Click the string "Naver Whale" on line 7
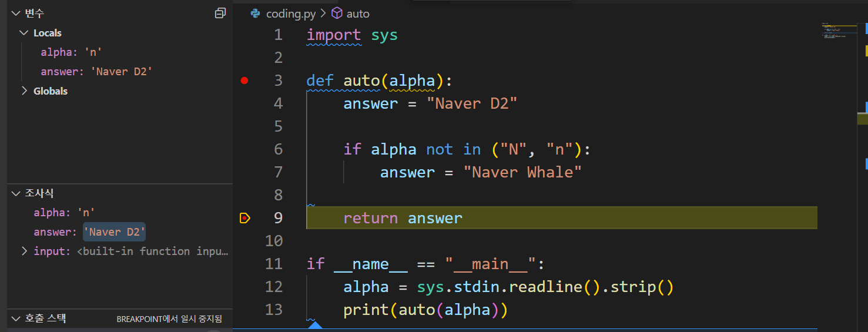 tap(522, 172)
